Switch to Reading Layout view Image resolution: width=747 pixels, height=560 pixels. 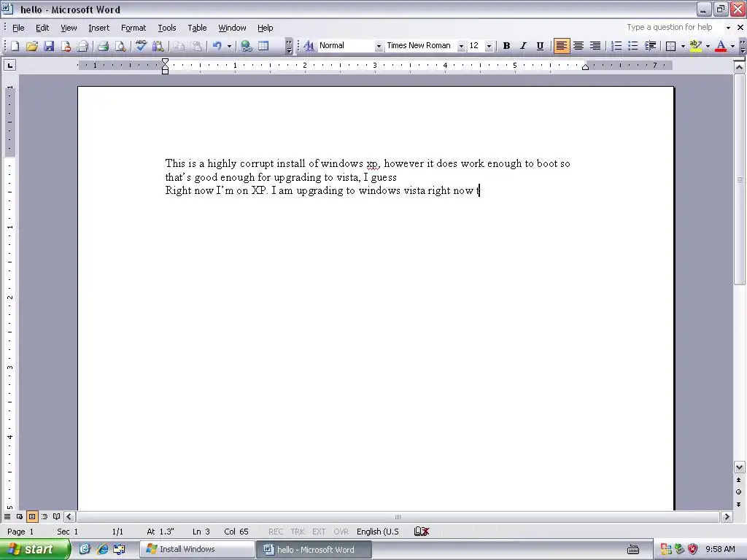tap(57, 517)
